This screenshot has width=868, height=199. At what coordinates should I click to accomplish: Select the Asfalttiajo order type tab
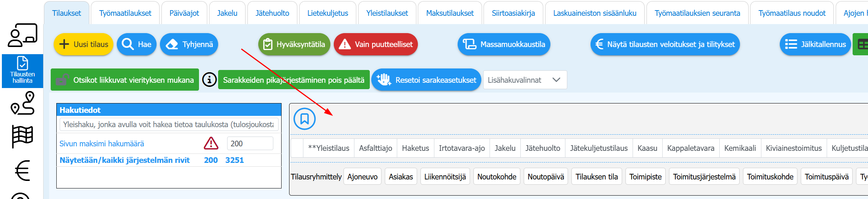(x=375, y=148)
